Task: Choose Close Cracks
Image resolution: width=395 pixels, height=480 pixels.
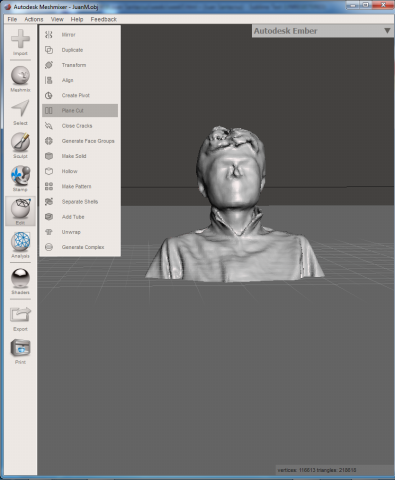Action: pos(80,126)
